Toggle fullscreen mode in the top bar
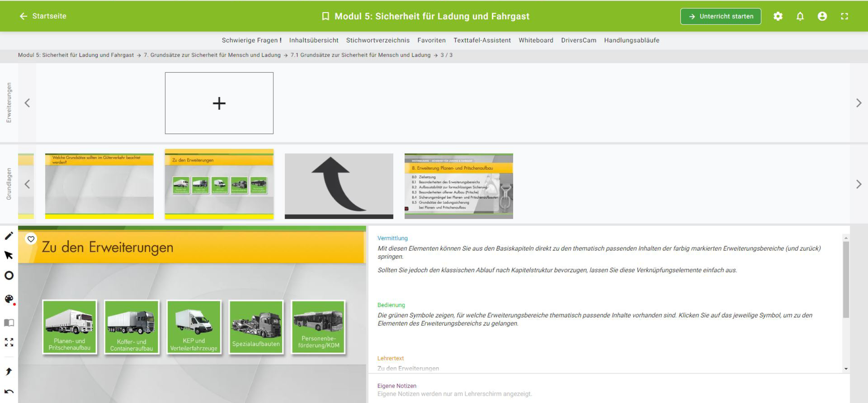Viewport: 868px width, 403px height. (x=844, y=16)
